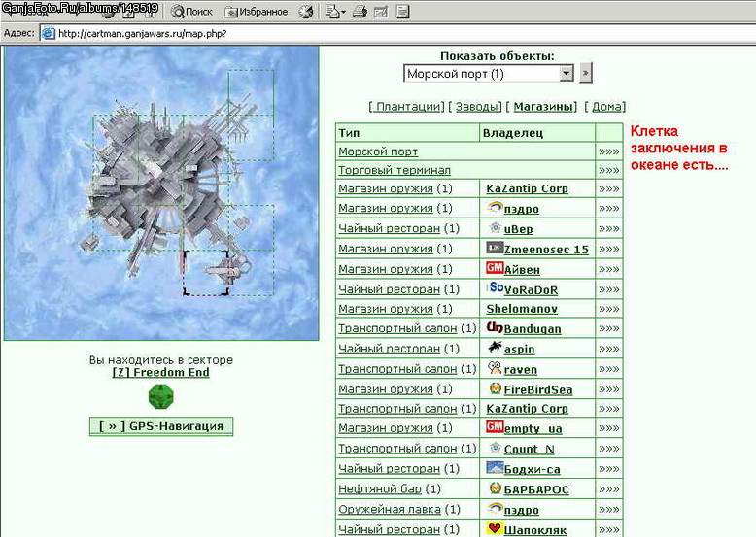Open Нефтяной бар link
The height and width of the screenshot is (537, 756).
[379, 488]
